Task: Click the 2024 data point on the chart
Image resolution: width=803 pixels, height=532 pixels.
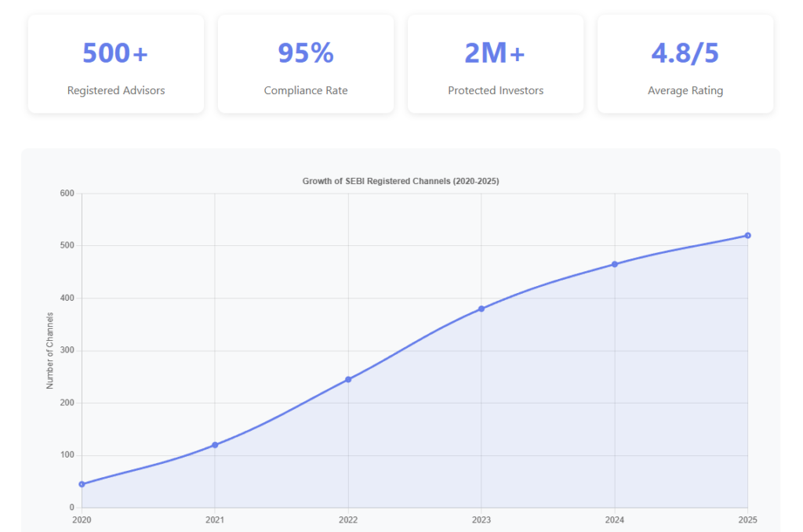Action: tap(615, 264)
